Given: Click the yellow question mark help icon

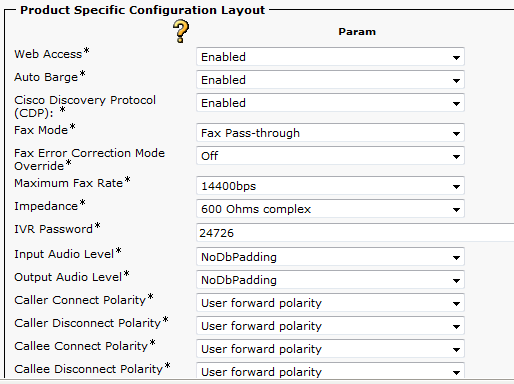Looking at the screenshot, I should coord(181,31).
